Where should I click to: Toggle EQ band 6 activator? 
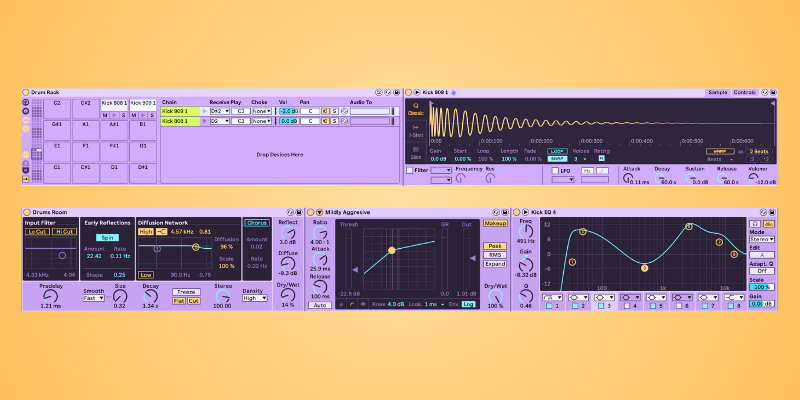click(x=679, y=306)
